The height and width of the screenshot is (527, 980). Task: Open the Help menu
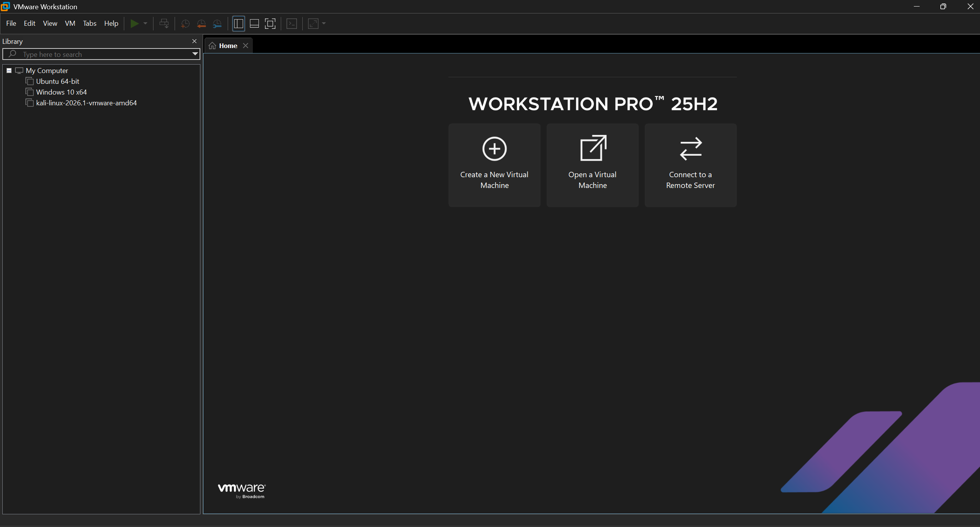(111, 23)
